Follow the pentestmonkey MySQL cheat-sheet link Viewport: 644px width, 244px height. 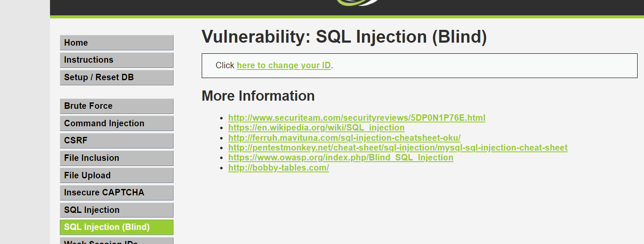click(x=398, y=148)
